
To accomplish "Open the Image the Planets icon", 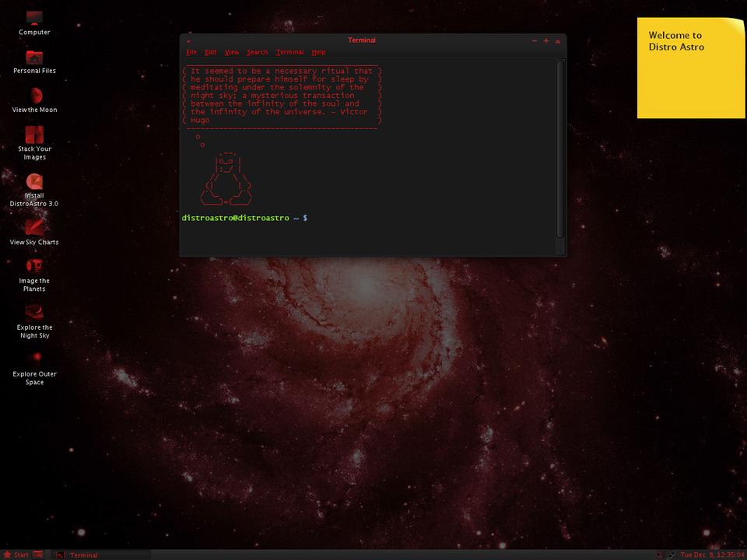I will pos(34,267).
